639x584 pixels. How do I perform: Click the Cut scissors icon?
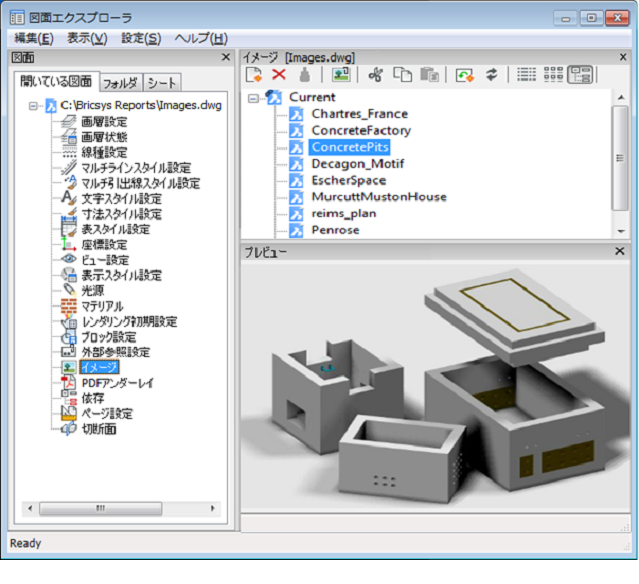tap(375, 75)
